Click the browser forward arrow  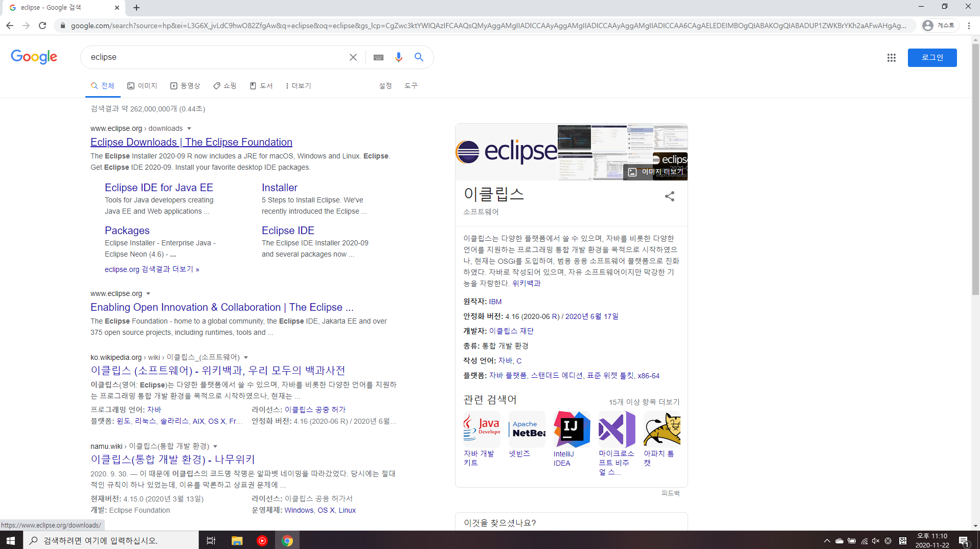(x=26, y=26)
